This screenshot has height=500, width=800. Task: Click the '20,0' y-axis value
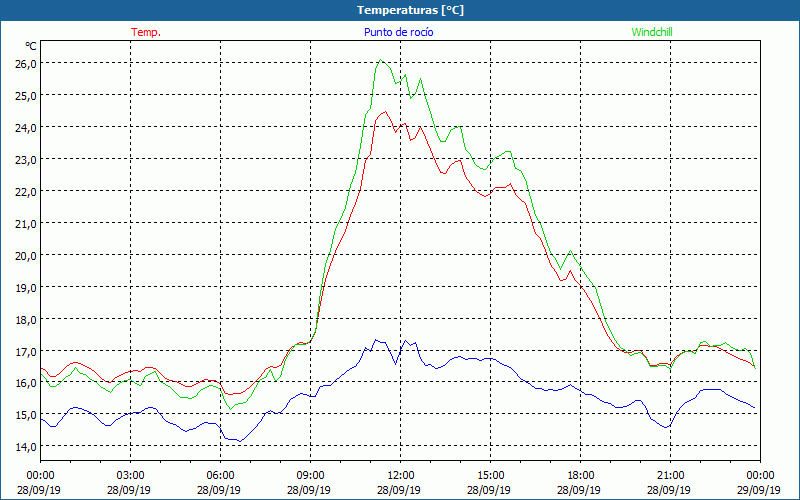(x=26, y=256)
